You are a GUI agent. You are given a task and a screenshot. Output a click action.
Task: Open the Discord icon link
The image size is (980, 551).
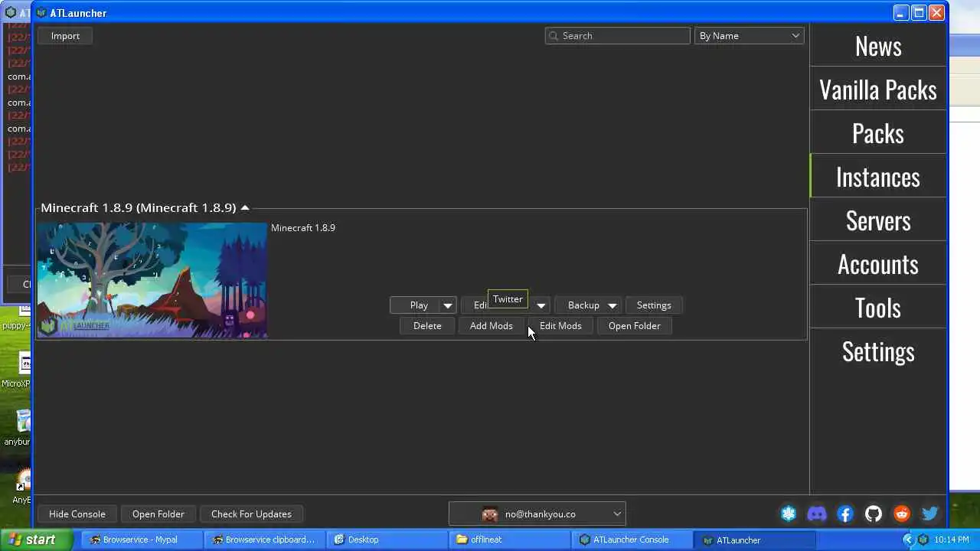[817, 514]
